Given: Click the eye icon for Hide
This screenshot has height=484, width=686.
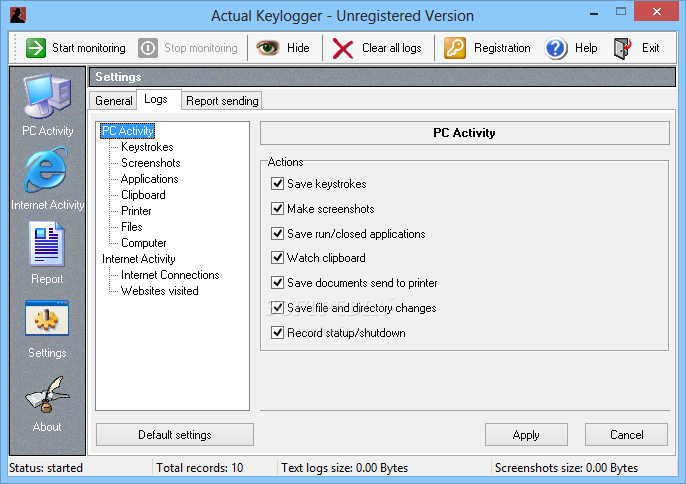Looking at the screenshot, I should 267,48.
